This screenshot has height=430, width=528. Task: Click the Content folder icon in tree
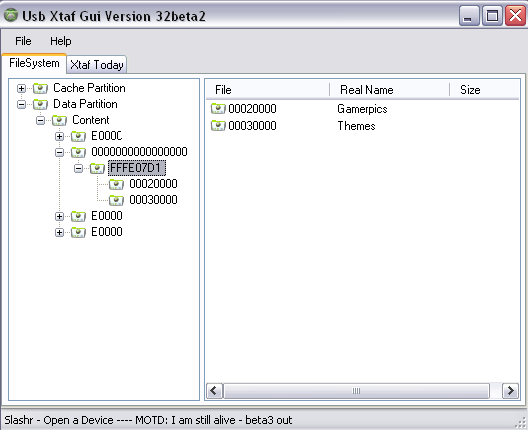59,120
